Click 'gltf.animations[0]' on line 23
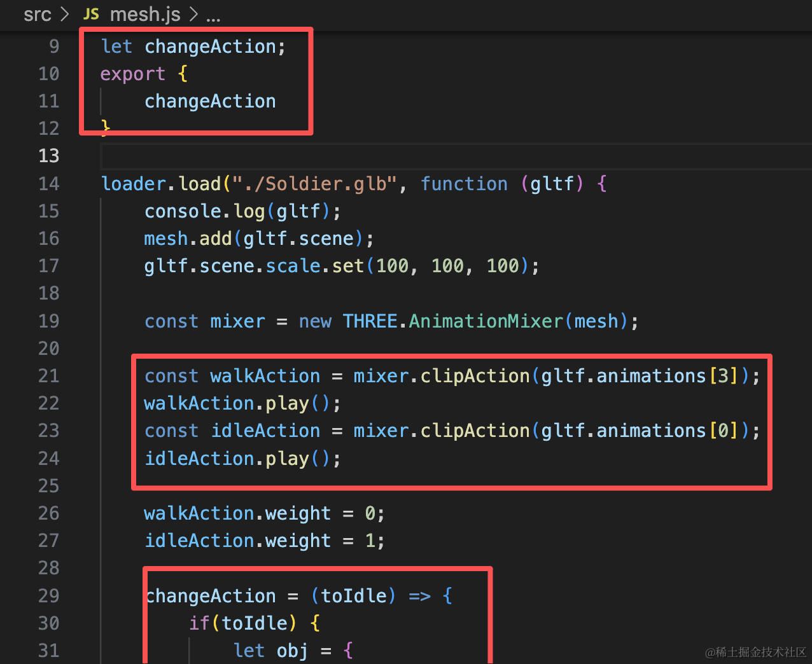 click(x=639, y=431)
